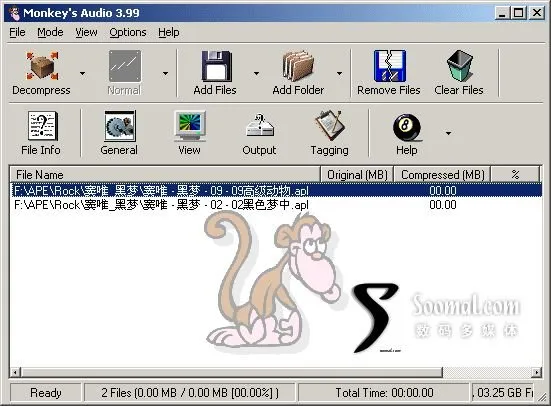The image size is (551, 406).
Task: Sort by File Name column header
Action: click(165, 175)
